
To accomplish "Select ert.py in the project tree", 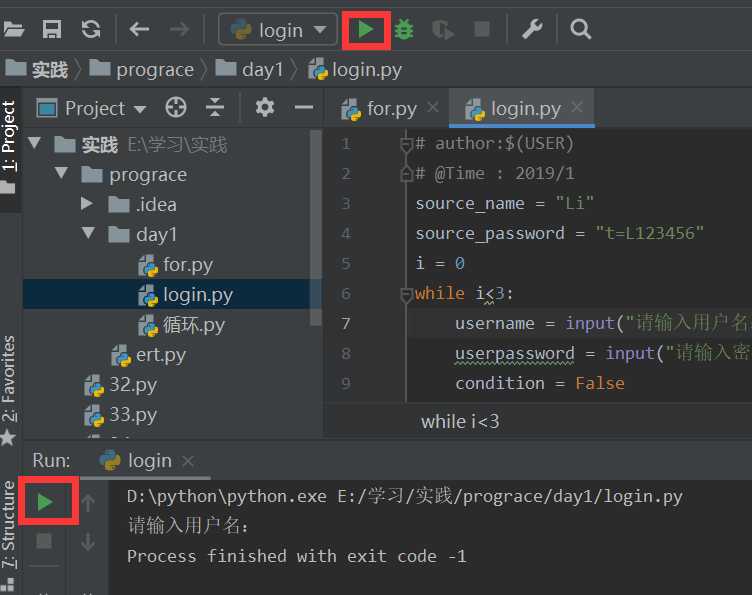I will pos(148,355).
